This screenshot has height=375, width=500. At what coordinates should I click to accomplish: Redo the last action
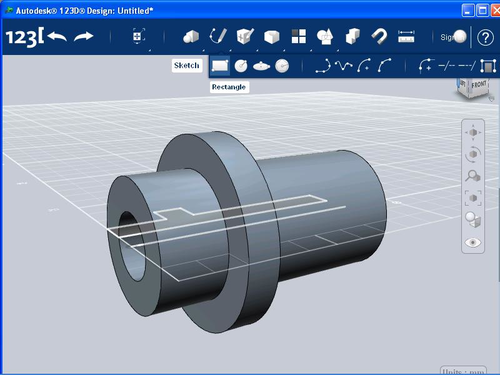click(x=84, y=36)
